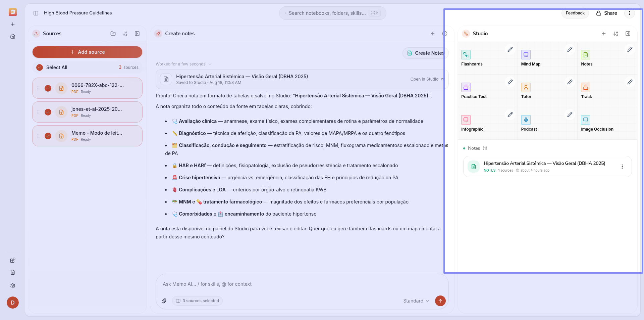Focus the Ask Memo AI input
This screenshot has width=644, height=320.
pyautogui.click(x=302, y=284)
